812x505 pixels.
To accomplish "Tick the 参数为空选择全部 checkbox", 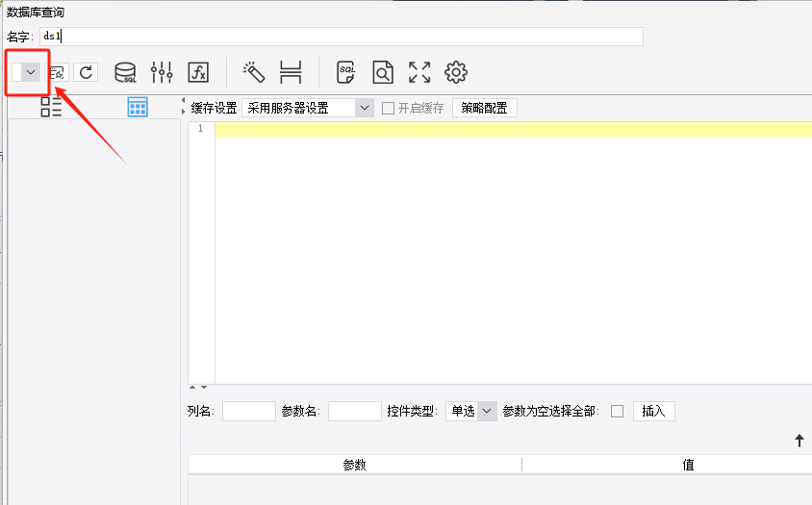I will click(x=617, y=412).
